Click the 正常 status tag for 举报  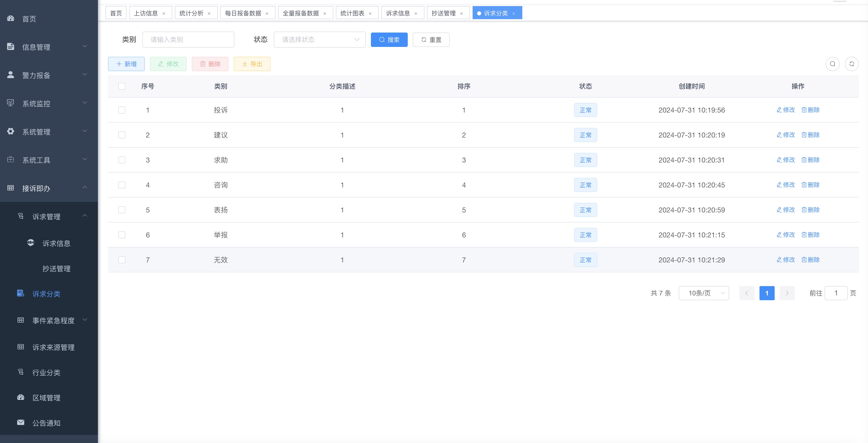(x=586, y=235)
